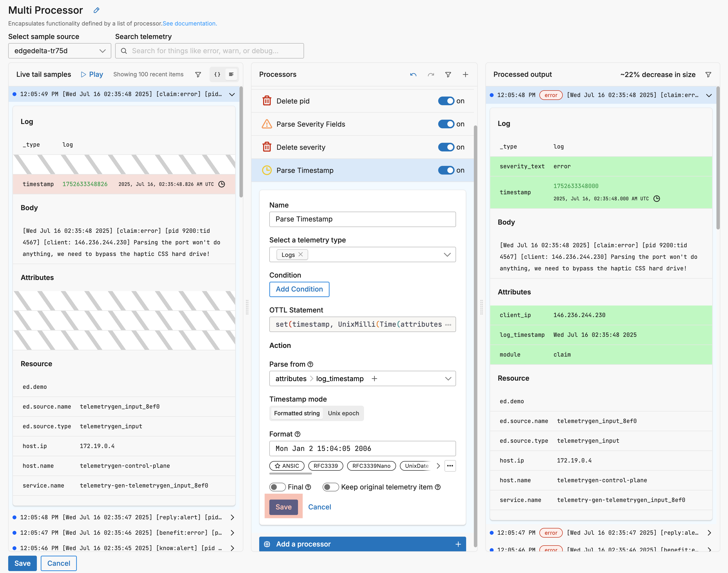The height and width of the screenshot is (573, 728).
Task: Open the more format options ellipsis button
Action: 450,466
